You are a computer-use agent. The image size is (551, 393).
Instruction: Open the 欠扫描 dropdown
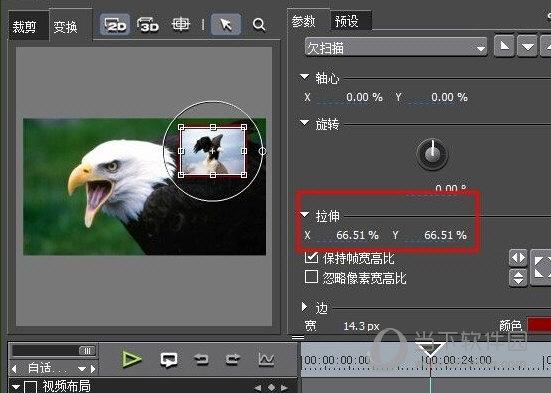tap(396, 47)
